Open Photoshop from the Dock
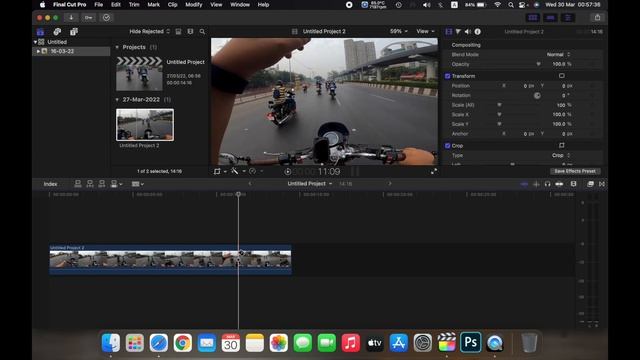Viewport: 640px width, 360px height. [471, 342]
